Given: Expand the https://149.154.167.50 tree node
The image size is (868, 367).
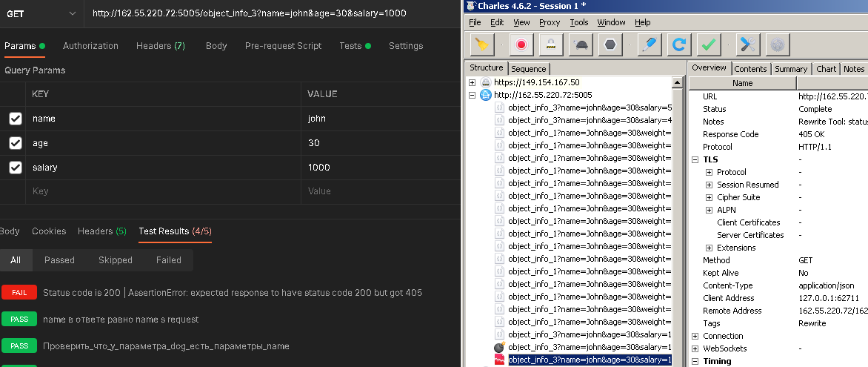Looking at the screenshot, I should (x=473, y=82).
